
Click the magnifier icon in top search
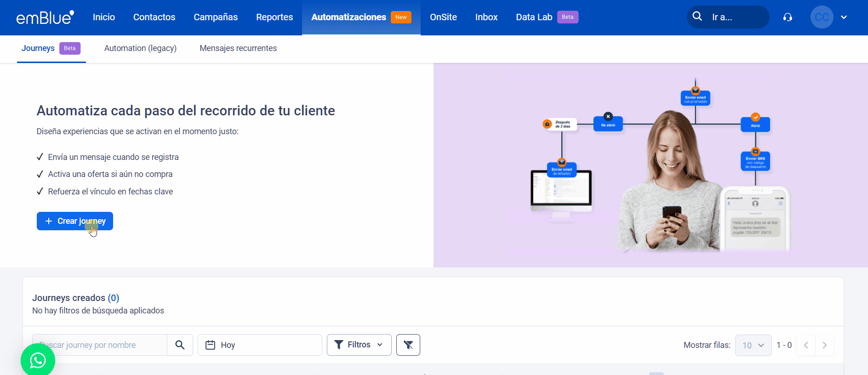(697, 17)
